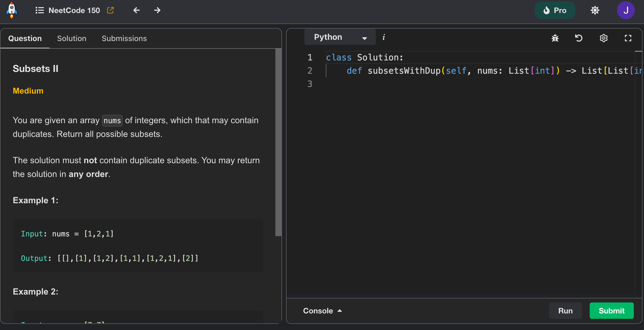644x330 pixels.
Task: Open the problem list menu icon
Action: [x=40, y=10]
